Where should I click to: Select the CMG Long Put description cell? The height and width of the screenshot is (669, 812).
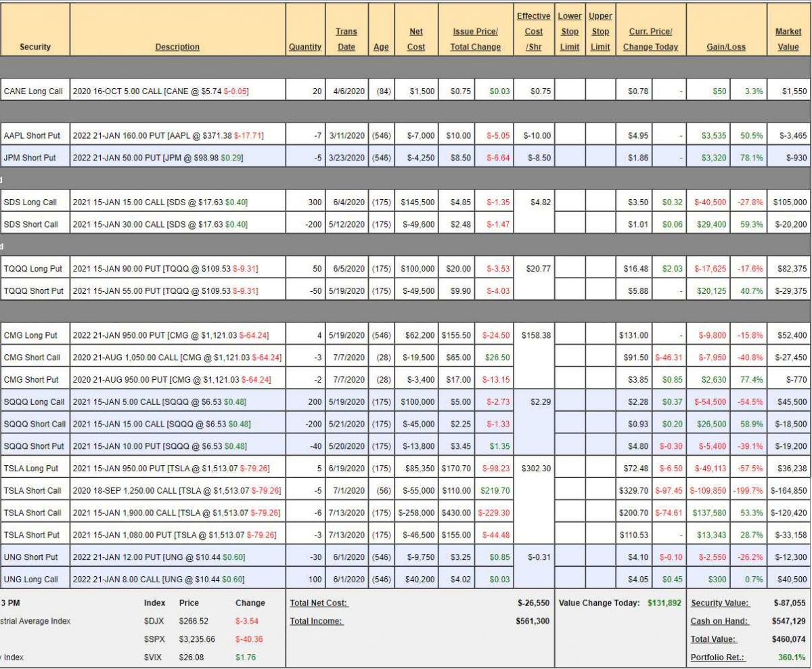177,335
